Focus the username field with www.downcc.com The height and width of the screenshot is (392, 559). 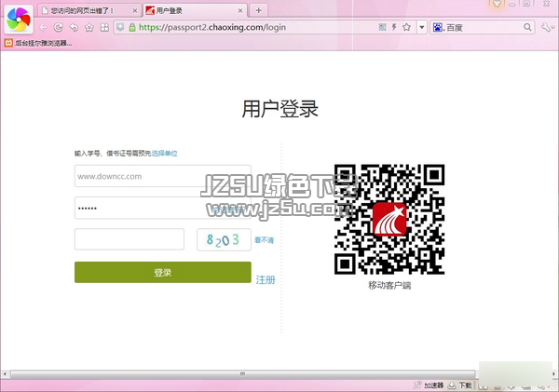162,176
